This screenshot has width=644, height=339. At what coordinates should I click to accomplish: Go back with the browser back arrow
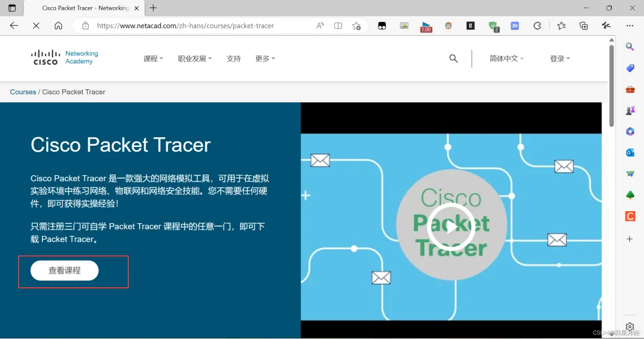[x=14, y=26]
